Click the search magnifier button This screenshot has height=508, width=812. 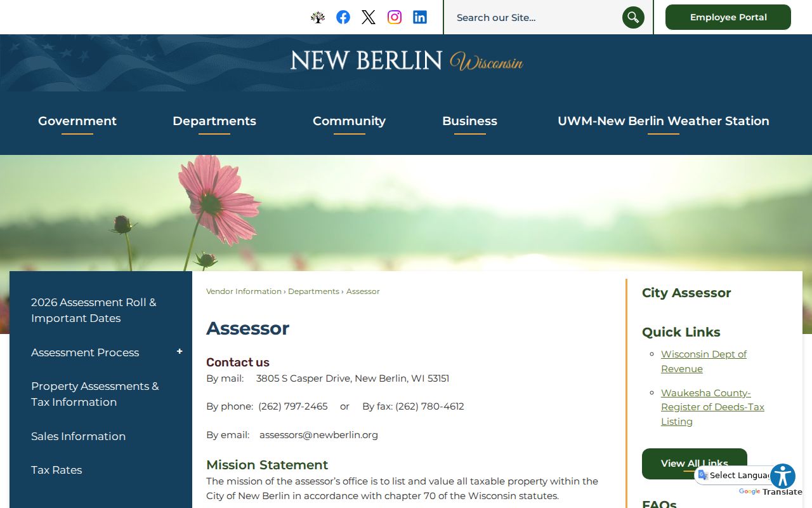(633, 17)
